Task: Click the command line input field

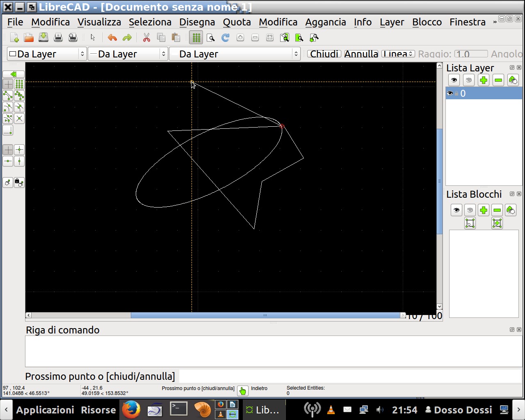Action: (x=350, y=376)
